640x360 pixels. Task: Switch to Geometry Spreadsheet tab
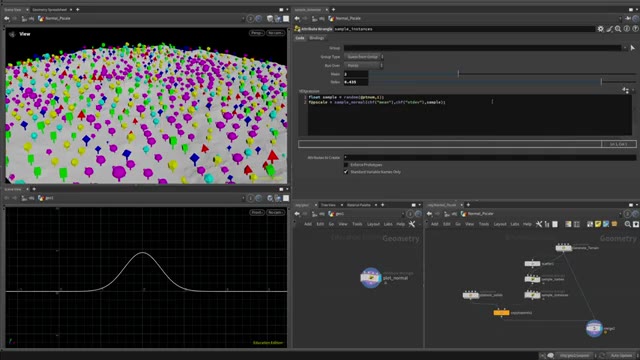(49, 9)
